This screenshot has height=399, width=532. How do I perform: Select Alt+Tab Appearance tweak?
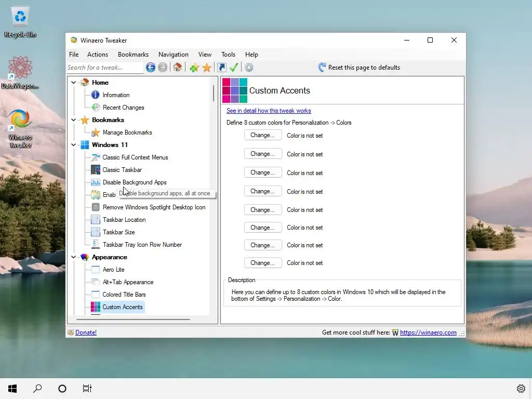tap(128, 282)
